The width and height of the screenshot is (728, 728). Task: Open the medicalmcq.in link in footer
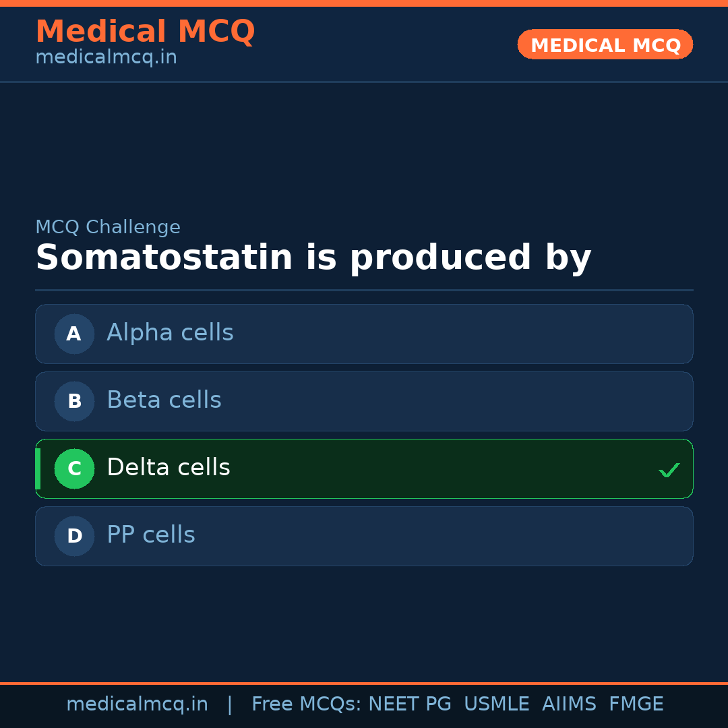tap(137, 704)
